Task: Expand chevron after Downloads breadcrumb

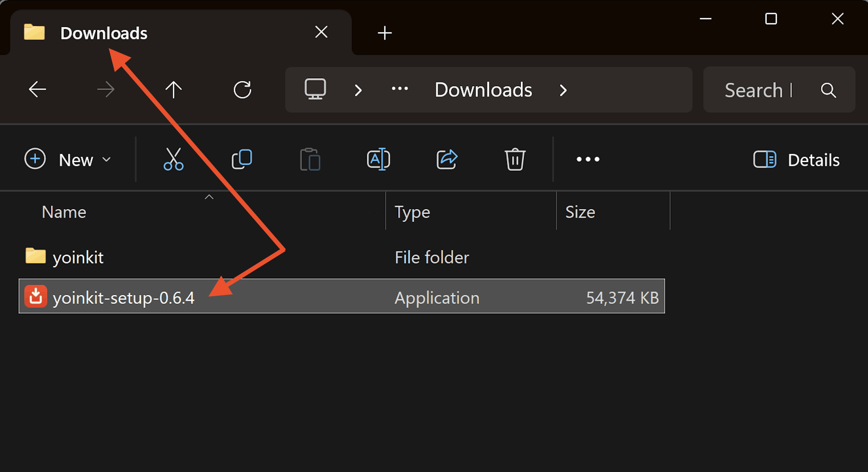Action: pos(563,90)
